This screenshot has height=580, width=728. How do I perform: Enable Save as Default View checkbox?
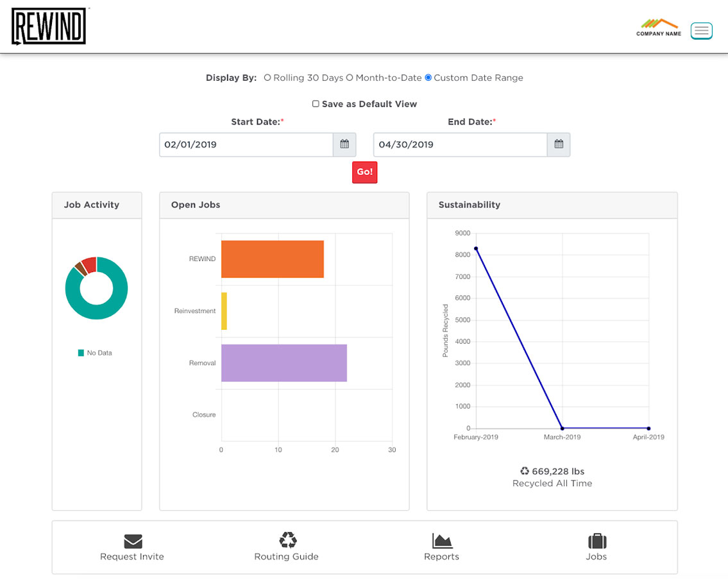(316, 104)
